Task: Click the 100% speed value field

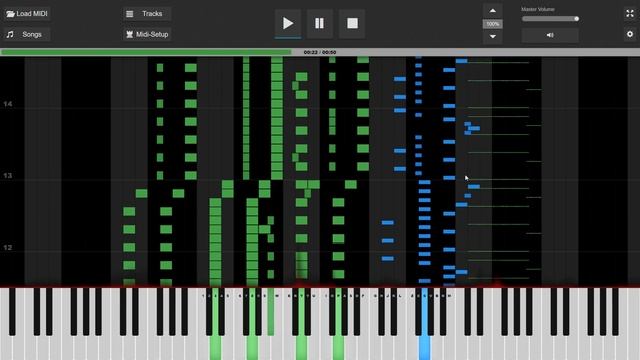Action: click(493, 24)
